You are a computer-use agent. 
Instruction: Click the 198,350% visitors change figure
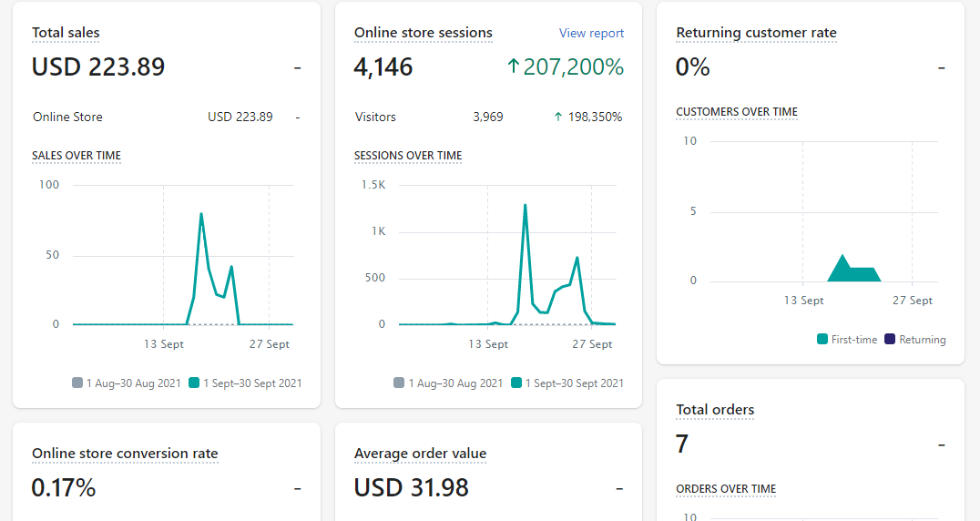pyautogui.click(x=595, y=117)
